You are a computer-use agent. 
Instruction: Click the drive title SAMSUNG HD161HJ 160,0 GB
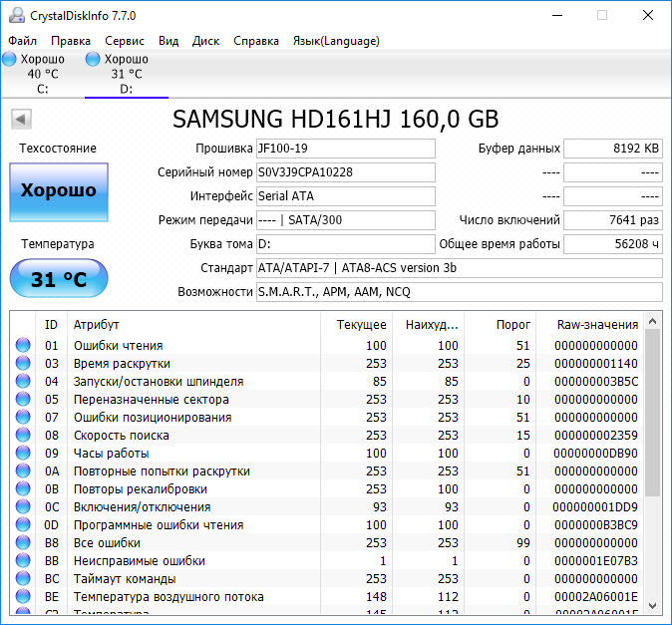point(336,119)
